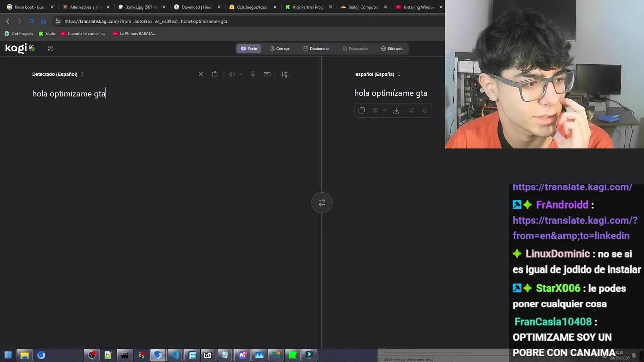Go to Kagi logo home
The width and height of the screenshot is (644, 362).
point(20,48)
